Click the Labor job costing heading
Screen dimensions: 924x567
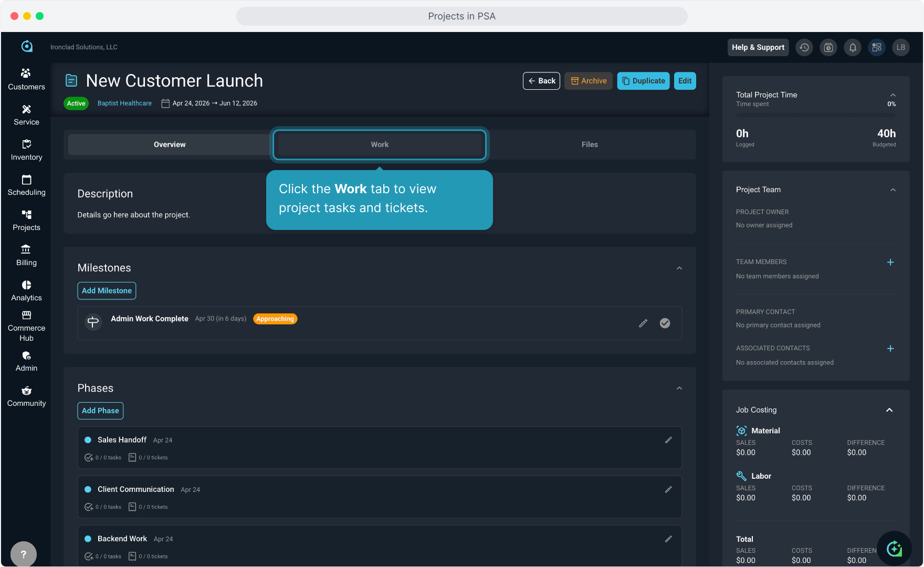[761, 476]
